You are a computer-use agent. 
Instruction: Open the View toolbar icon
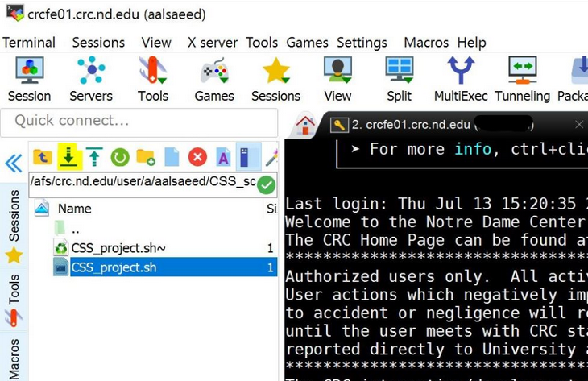(337, 80)
